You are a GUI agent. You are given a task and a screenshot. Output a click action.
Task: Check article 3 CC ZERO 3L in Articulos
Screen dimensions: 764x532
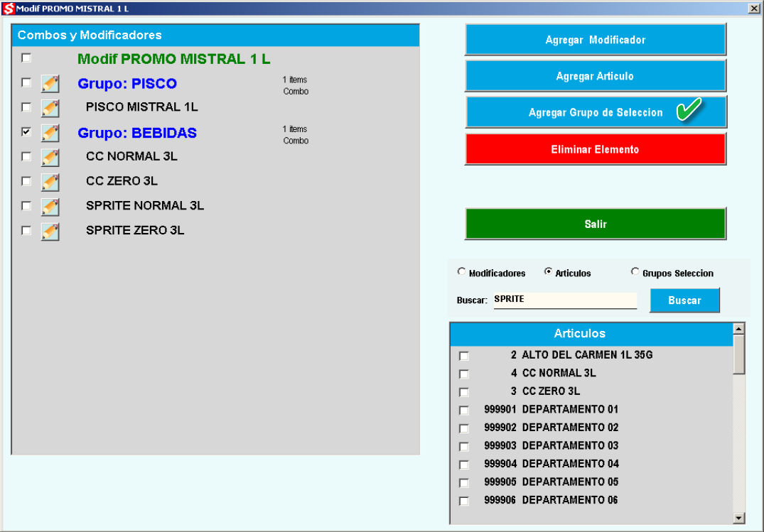464,392
